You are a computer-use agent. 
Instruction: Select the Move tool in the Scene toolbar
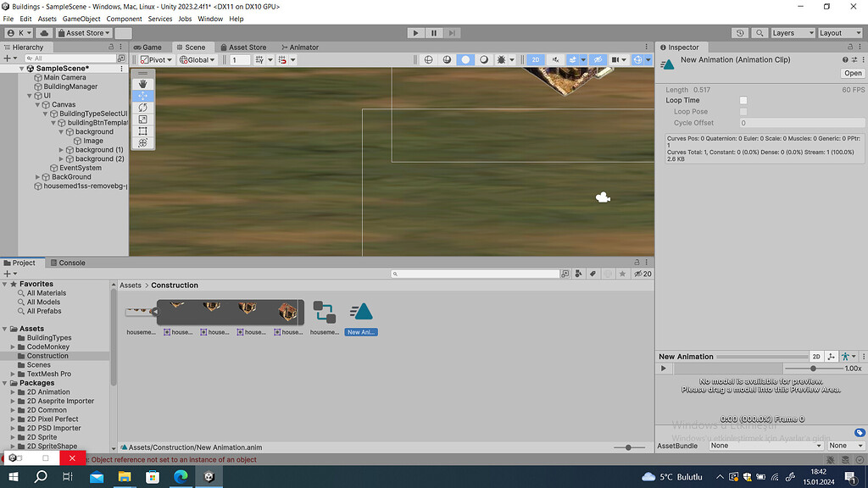coord(142,96)
